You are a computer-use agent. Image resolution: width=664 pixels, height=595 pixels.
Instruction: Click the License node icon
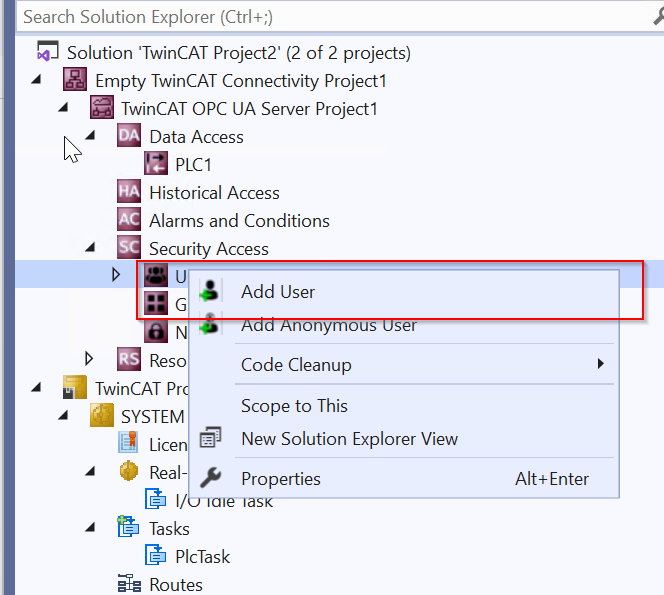click(x=128, y=443)
